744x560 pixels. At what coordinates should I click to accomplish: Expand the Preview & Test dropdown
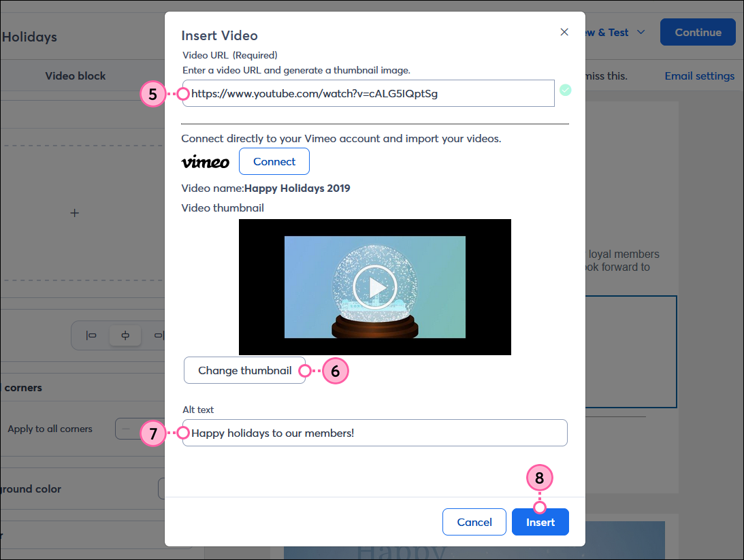click(641, 31)
